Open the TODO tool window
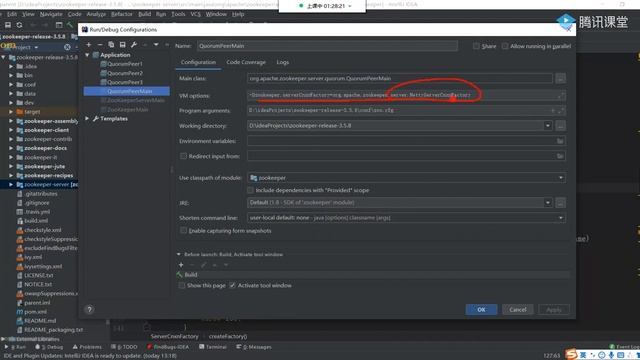The width and height of the screenshot is (640, 360). 124,347
